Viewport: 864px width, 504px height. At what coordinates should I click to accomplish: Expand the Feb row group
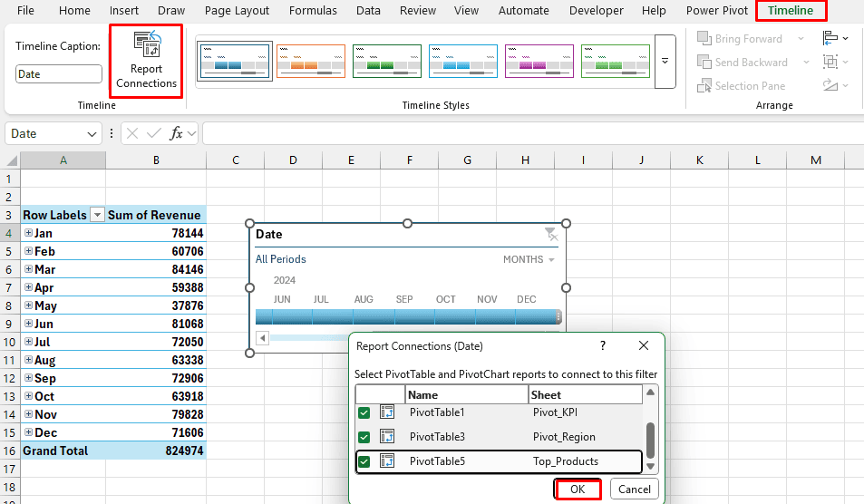pyautogui.click(x=28, y=251)
